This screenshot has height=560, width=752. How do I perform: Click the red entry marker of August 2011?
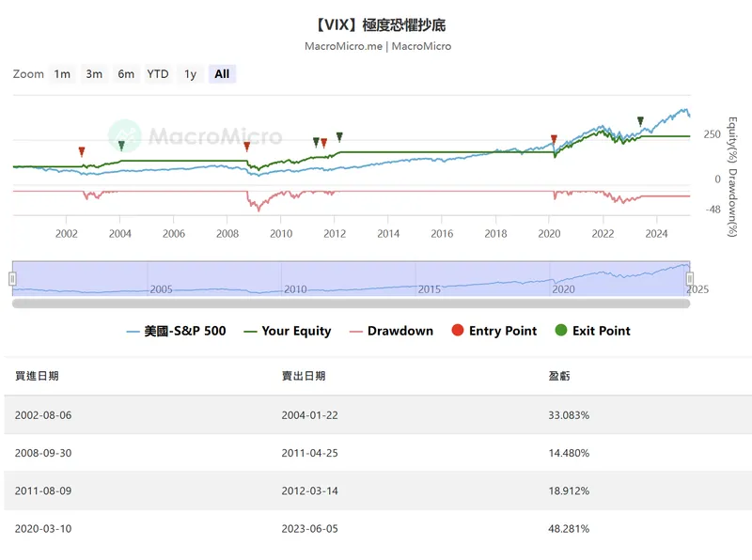point(323,143)
